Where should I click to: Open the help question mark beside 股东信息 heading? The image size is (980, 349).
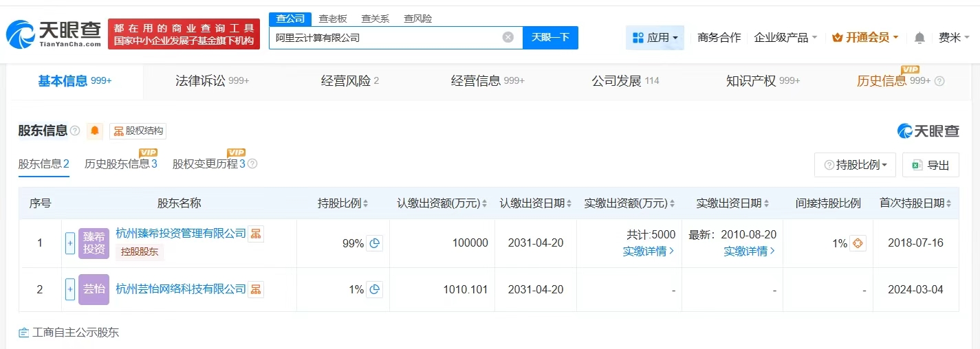[75, 131]
